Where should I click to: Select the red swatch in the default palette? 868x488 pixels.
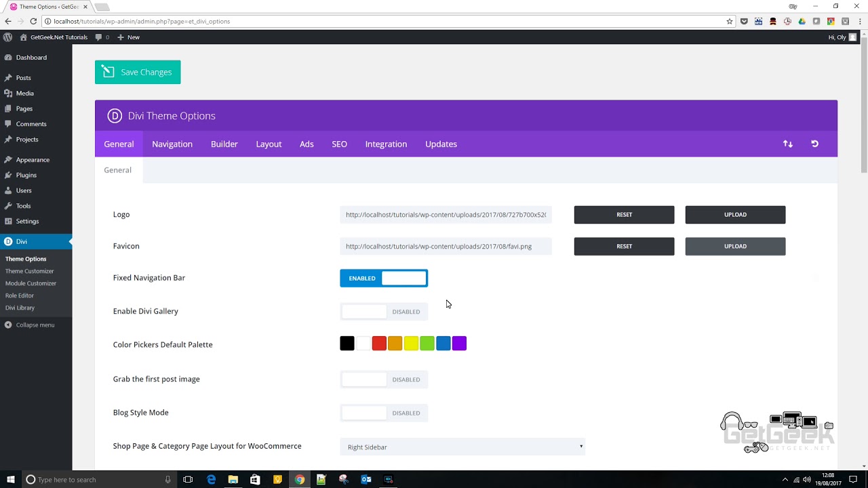(x=378, y=343)
